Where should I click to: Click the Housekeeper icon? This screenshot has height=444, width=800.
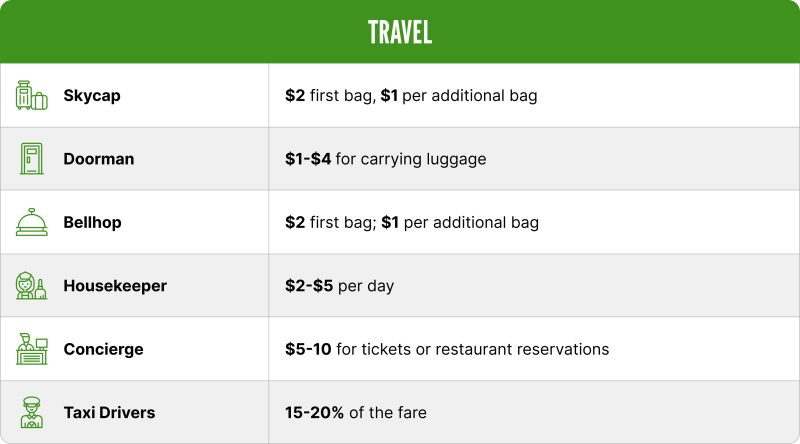(32, 285)
